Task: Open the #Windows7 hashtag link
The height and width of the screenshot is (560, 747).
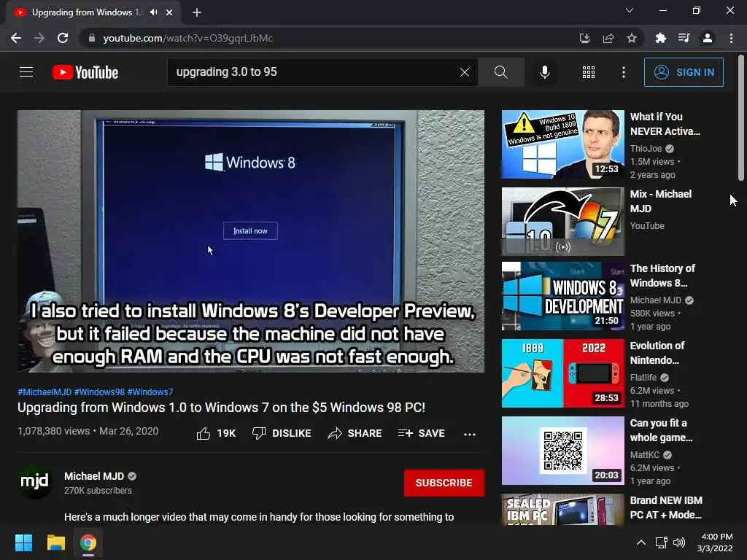Action: tap(150, 392)
